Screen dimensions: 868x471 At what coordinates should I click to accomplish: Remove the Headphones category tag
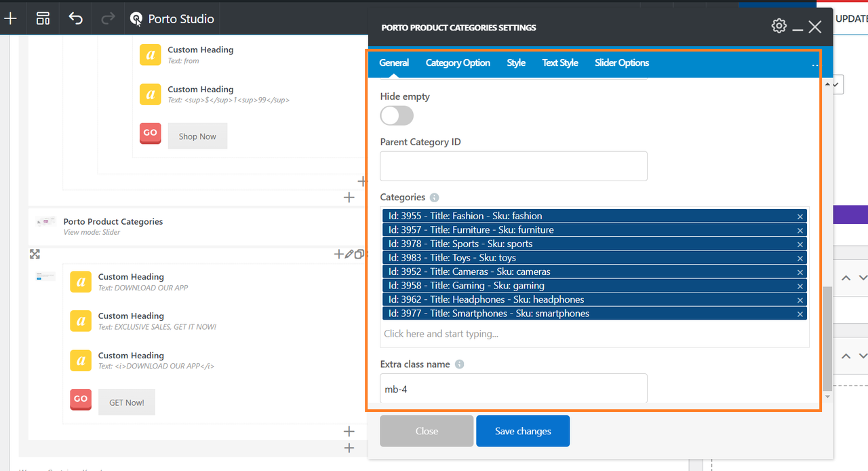(x=800, y=300)
